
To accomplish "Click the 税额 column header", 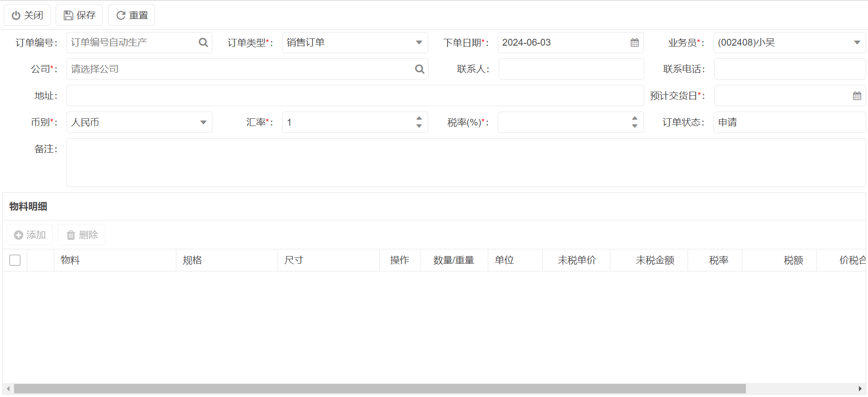I will tap(779, 260).
